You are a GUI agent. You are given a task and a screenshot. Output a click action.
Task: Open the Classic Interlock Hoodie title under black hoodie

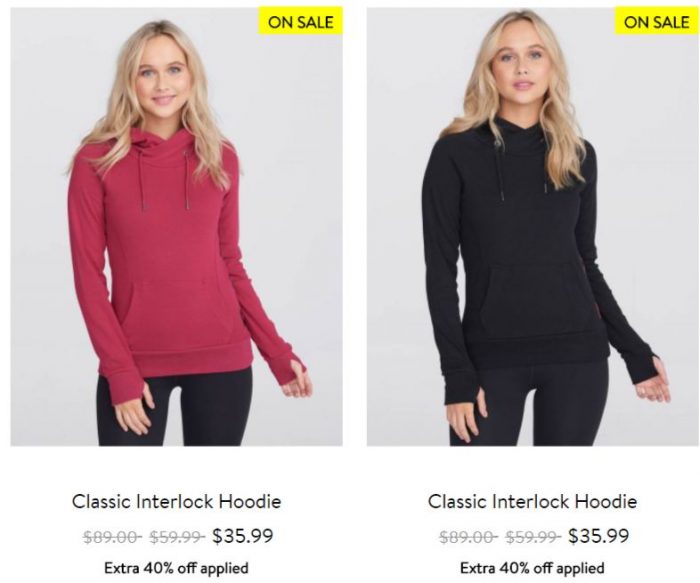pyautogui.click(x=533, y=501)
